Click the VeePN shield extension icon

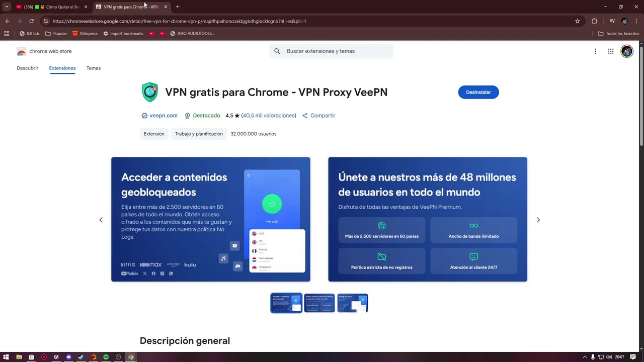click(150, 92)
